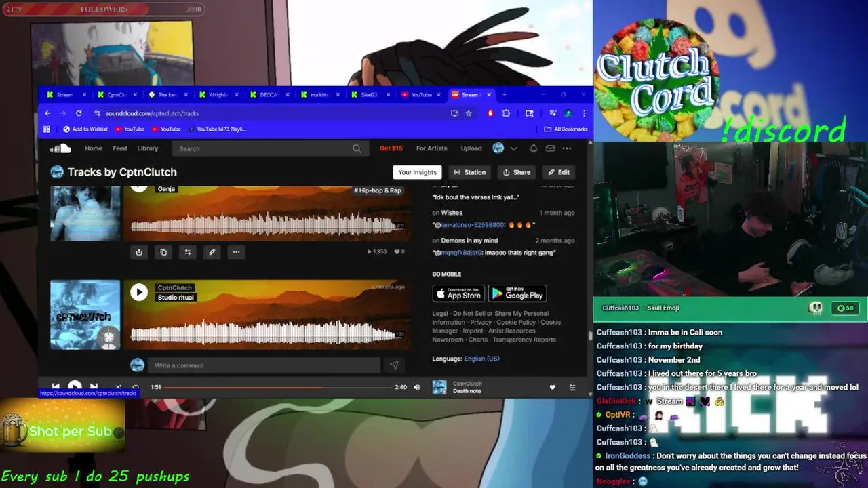Click the SoundCloud logo
The height and width of the screenshot is (488, 868).
(x=60, y=148)
